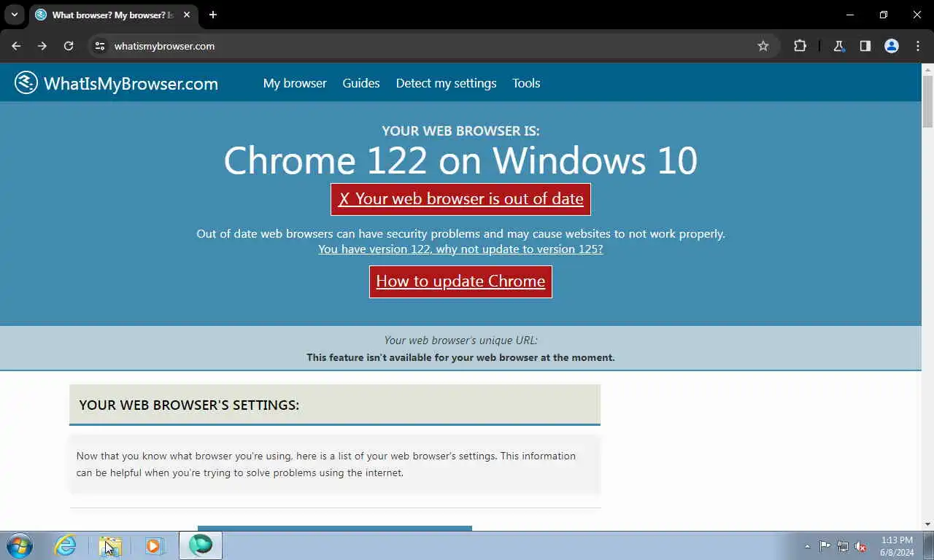Toggle the Chrome side panel

[865, 46]
